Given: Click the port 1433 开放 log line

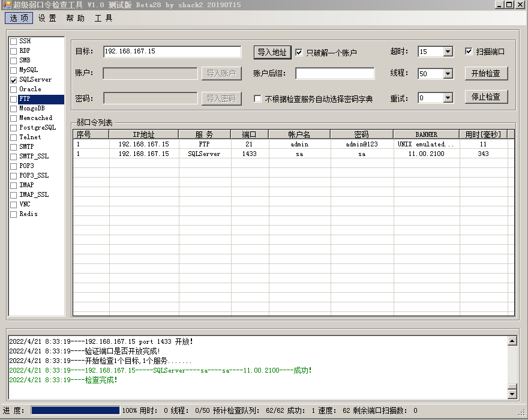Looking at the screenshot, I should click(101, 341).
